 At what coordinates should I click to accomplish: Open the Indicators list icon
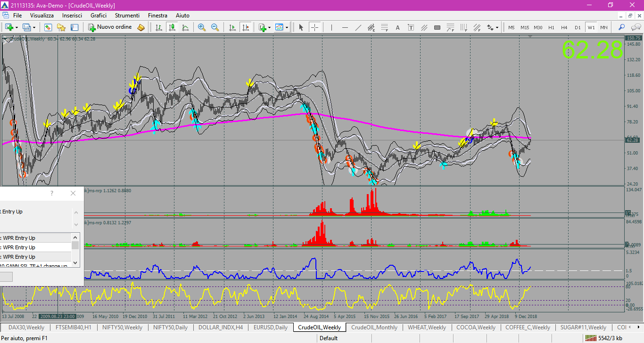pos(262,27)
